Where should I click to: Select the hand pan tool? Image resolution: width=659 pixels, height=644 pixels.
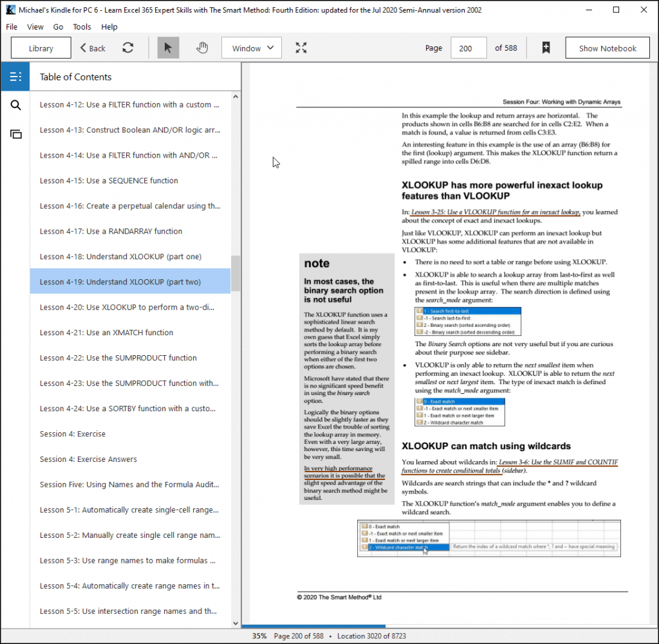(202, 48)
